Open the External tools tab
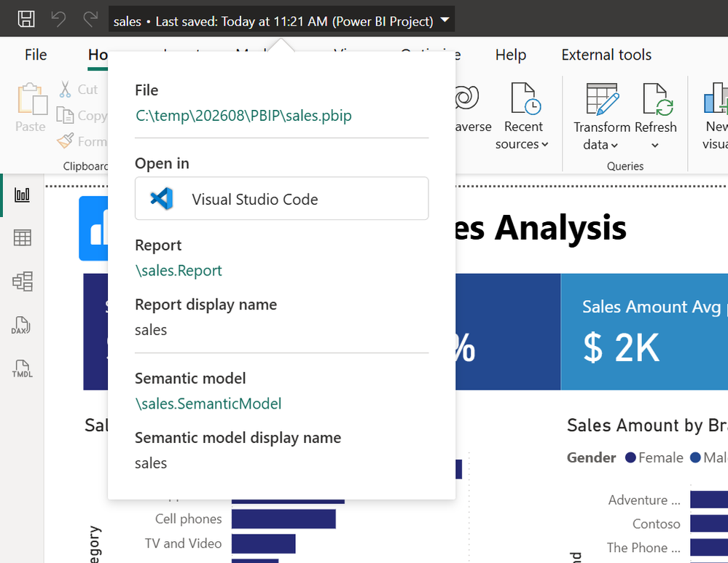 (606, 55)
